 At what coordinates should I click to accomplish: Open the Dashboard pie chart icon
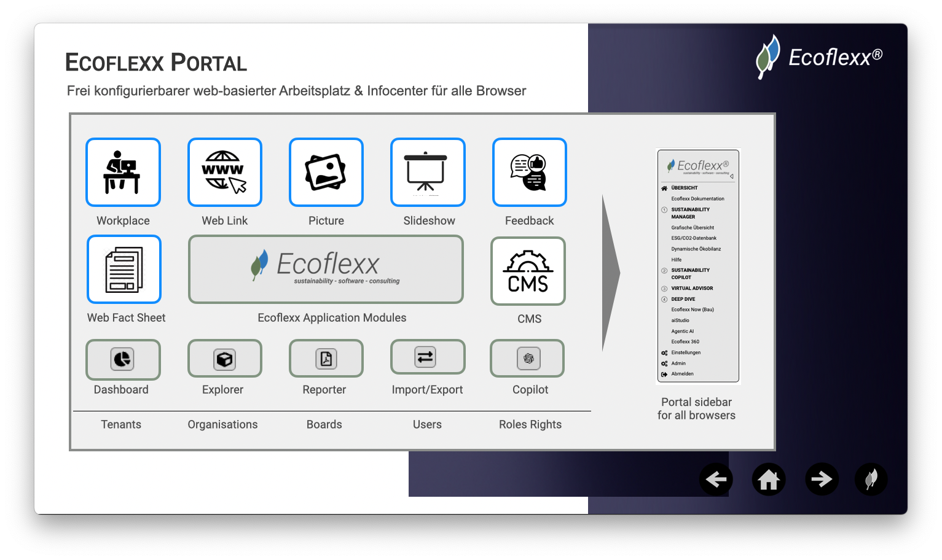(123, 359)
